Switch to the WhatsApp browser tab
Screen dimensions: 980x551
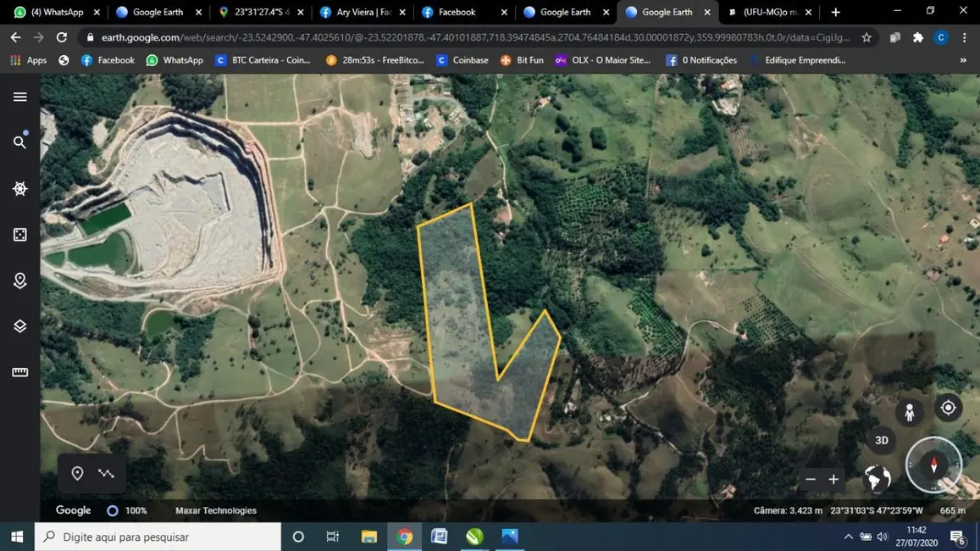pos(55,12)
